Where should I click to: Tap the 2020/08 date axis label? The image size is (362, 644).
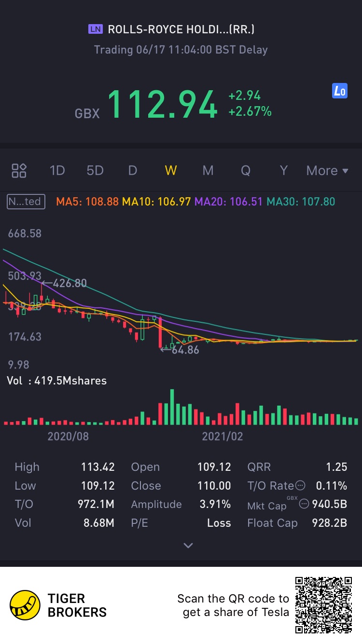coord(68,437)
